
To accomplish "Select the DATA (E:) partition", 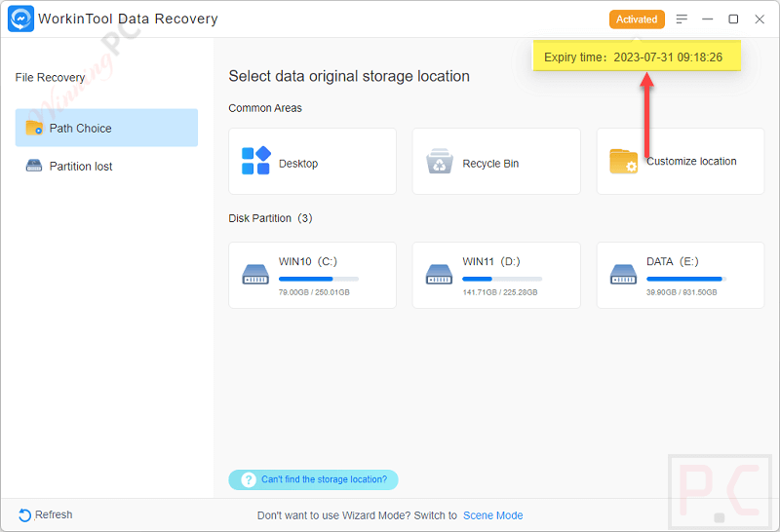I will [x=681, y=275].
